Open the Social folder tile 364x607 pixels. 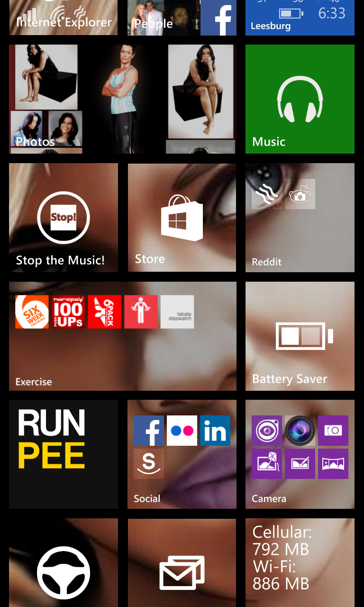(182, 454)
